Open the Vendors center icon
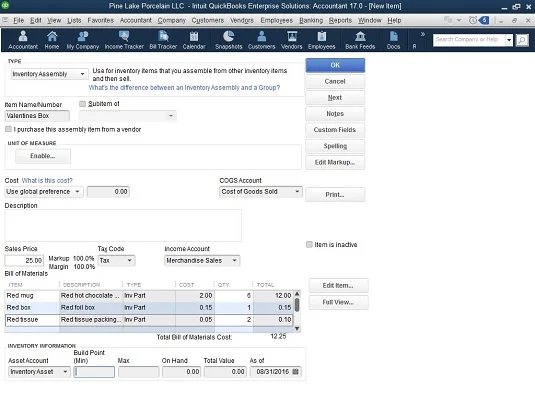The width and height of the screenshot is (535, 401). (x=292, y=40)
